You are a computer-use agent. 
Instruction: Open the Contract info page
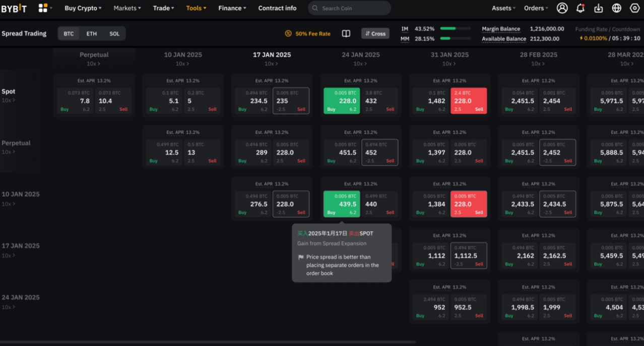[x=277, y=8]
